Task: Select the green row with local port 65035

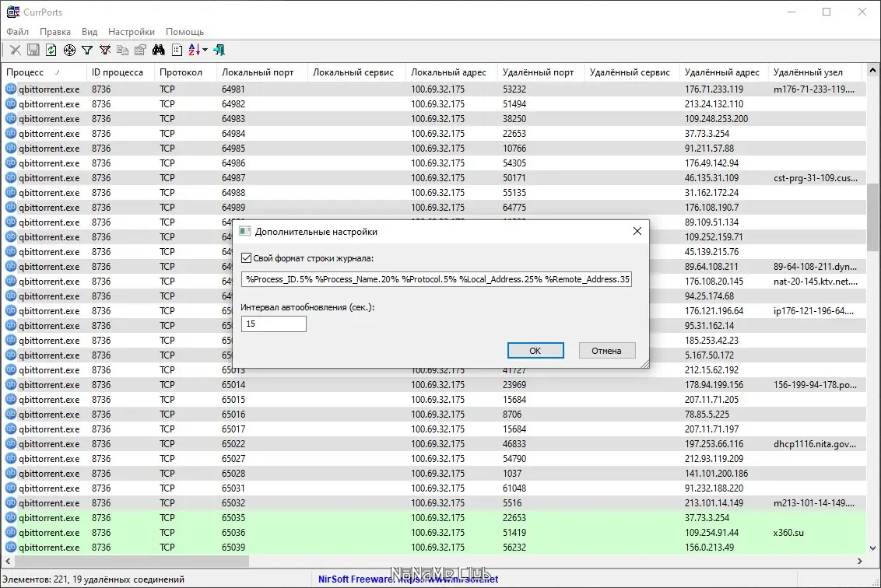Action: pos(433,518)
